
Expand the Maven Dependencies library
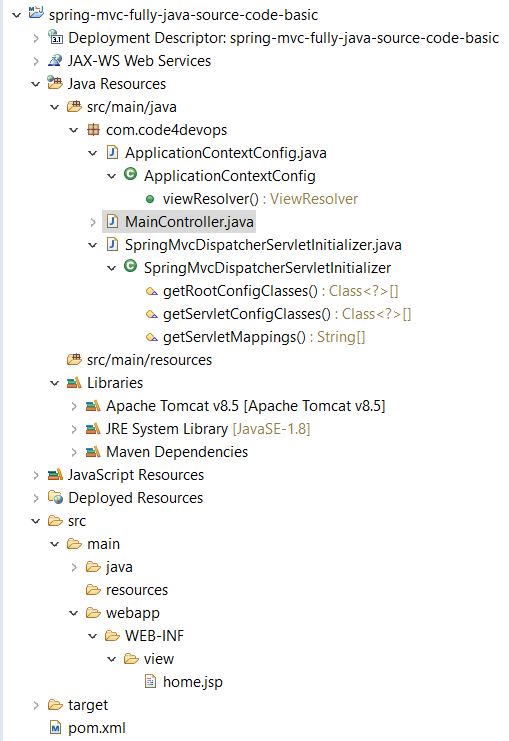[x=74, y=452]
